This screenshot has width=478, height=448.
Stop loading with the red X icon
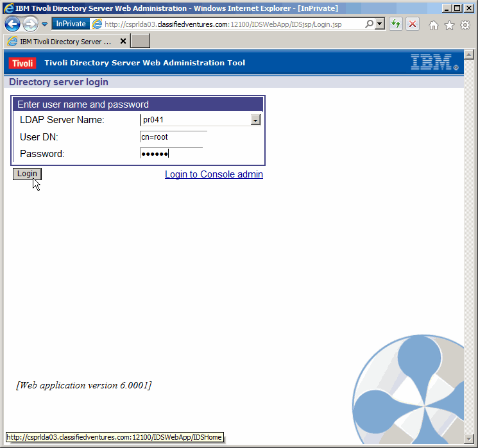tap(412, 24)
